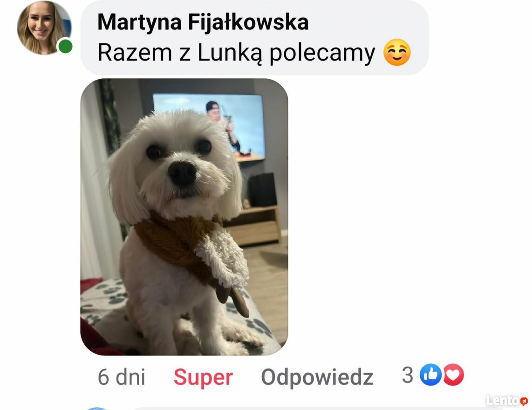Click the smiling blush emoji in comment
Screen dimensions: 532x410
tap(397, 52)
